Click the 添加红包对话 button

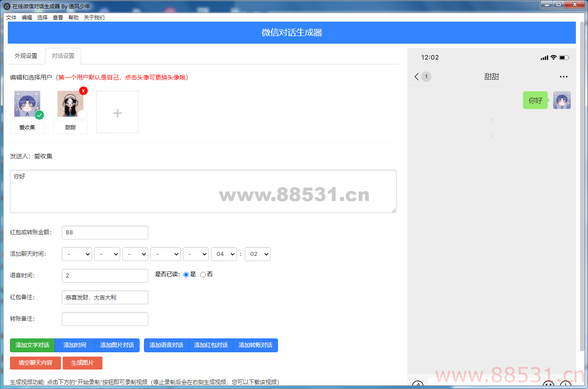211,345
